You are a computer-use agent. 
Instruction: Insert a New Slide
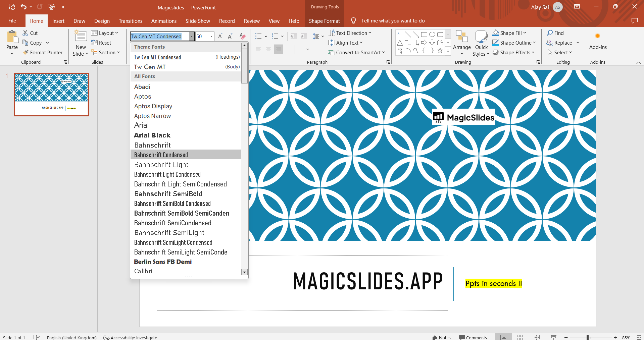[81, 36]
